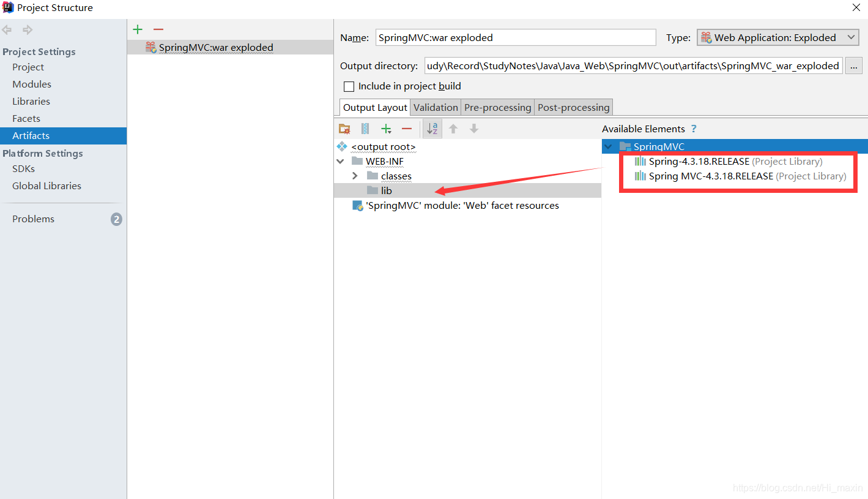Click the help question mark beside Available Elements
The height and width of the screenshot is (499, 868).
pos(694,129)
